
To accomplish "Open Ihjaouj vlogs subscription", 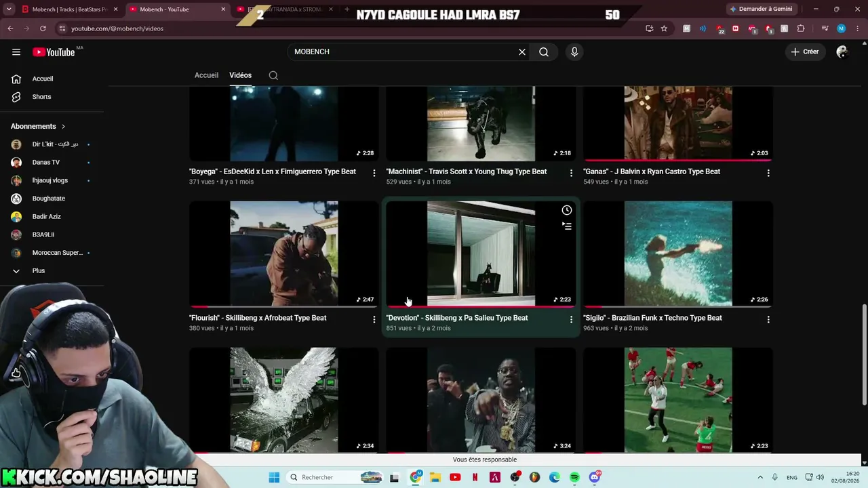I will [x=52, y=180].
